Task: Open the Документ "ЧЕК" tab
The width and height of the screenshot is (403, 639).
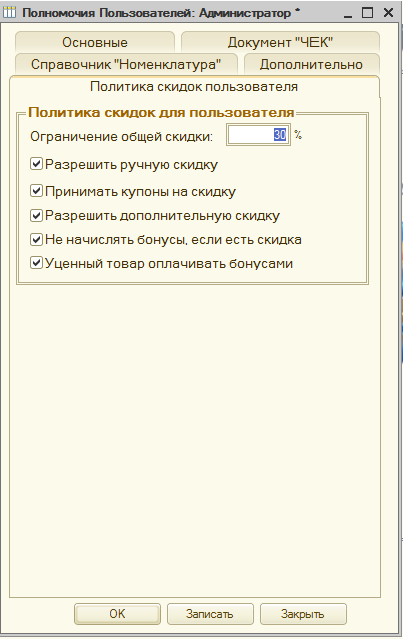Action: pyautogui.click(x=280, y=42)
